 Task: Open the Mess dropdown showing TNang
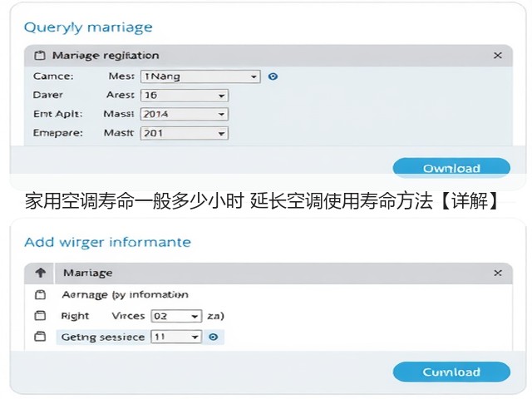[200, 76]
